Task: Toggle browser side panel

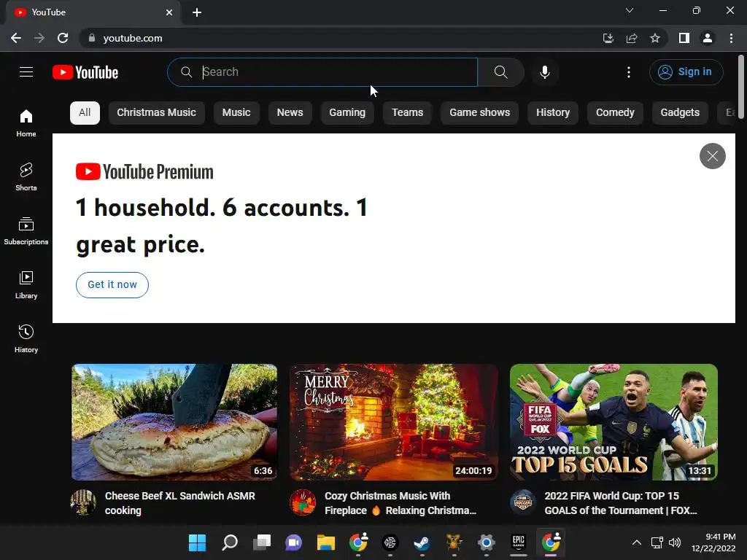Action: click(x=684, y=38)
